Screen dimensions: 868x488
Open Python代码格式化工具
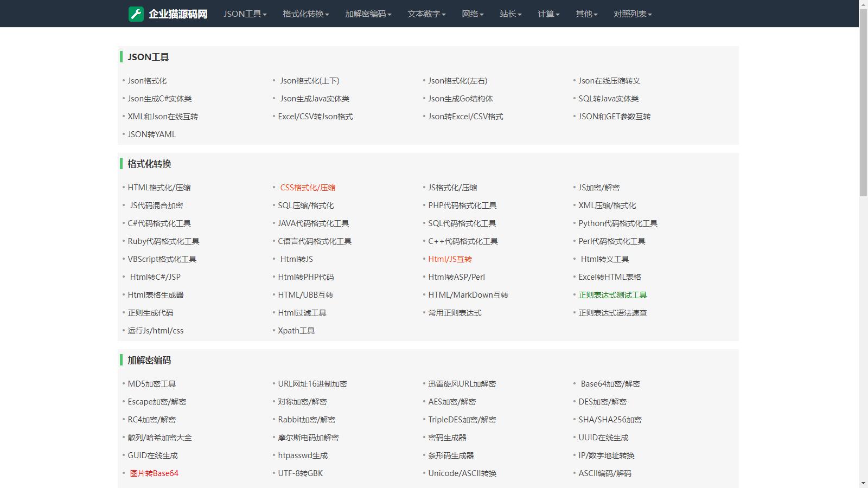pyautogui.click(x=617, y=223)
